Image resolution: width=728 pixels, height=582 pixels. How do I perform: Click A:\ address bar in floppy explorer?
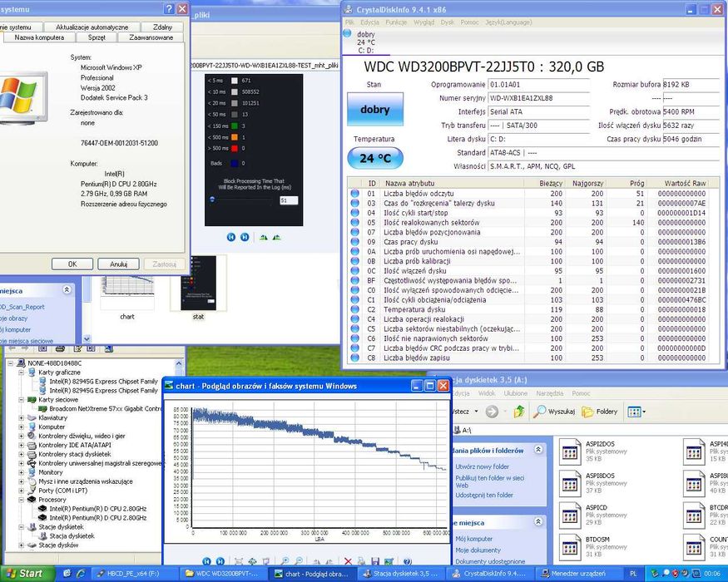(x=590, y=430)
